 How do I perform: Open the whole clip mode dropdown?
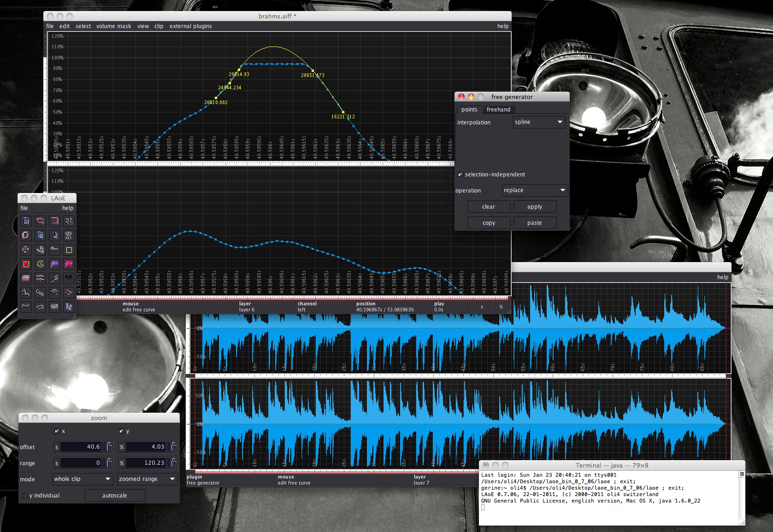click(82, 479)
